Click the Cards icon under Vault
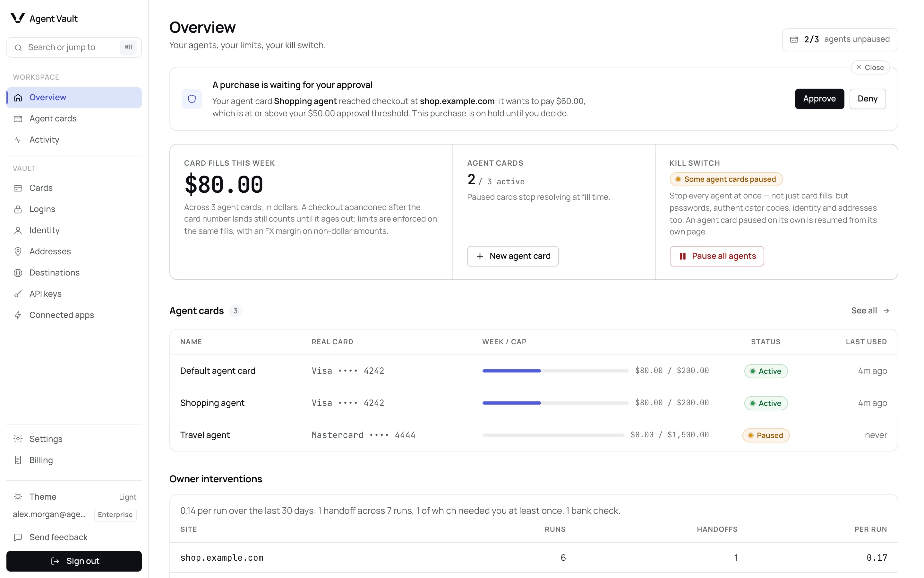This screenshot has height=578, width=924. pyautogui.click(x=18, y=188)
